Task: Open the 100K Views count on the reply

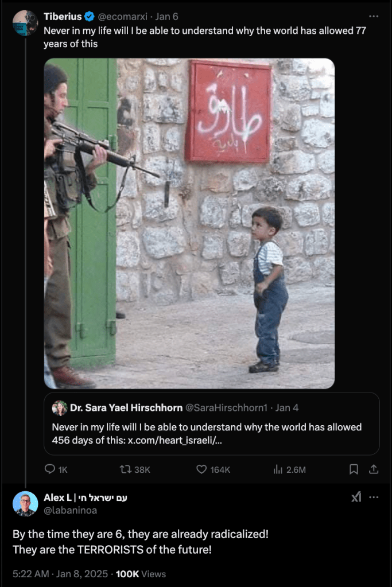Action: pyautogui.click(x=141, y=574)
